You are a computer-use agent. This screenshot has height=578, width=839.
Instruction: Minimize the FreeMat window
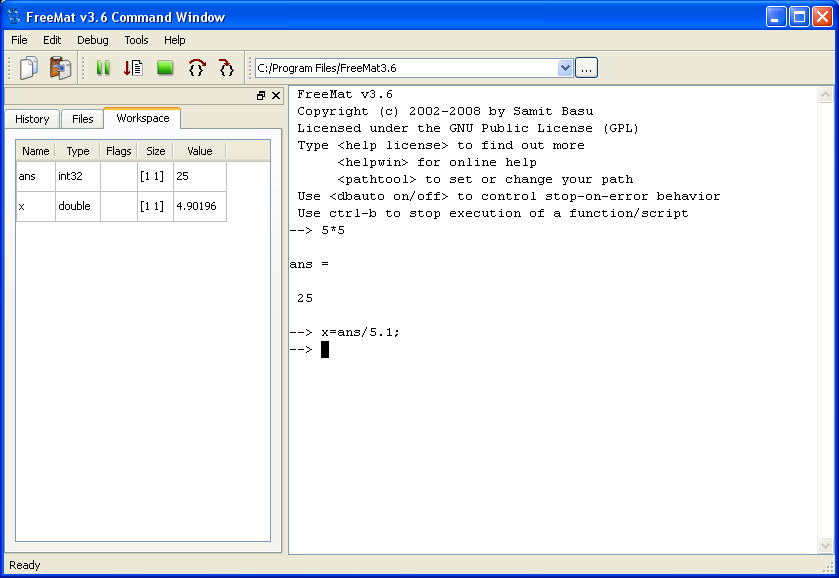click(x=775, y=17)
